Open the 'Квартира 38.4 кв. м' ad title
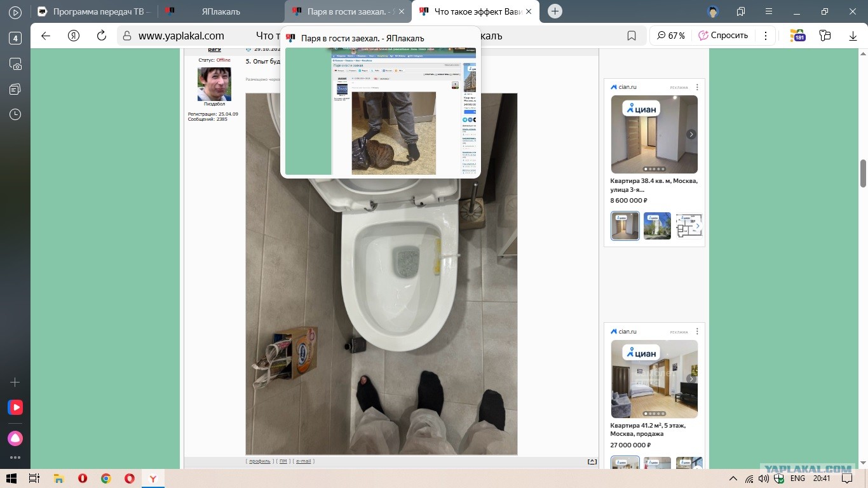Image resolution: width=868 pixels, height=488 pixels. point(654,185)
